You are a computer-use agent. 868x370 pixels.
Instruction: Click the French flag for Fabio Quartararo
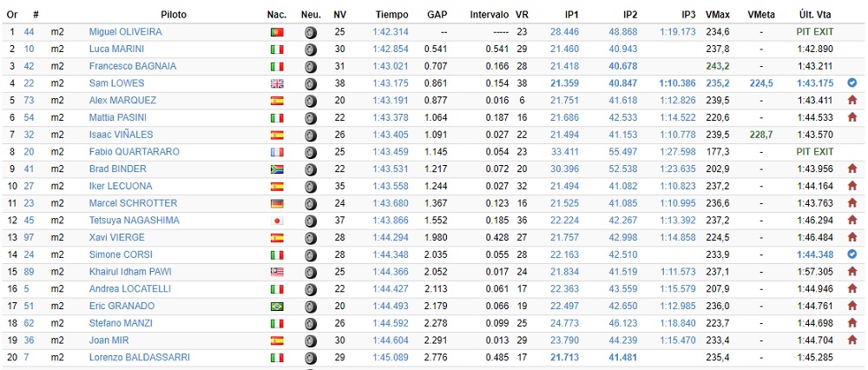[x=277, y=152]
